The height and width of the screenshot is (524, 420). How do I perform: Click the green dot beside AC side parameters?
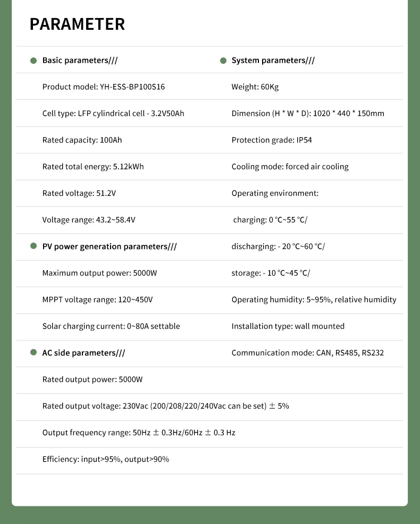coord(33,353)
